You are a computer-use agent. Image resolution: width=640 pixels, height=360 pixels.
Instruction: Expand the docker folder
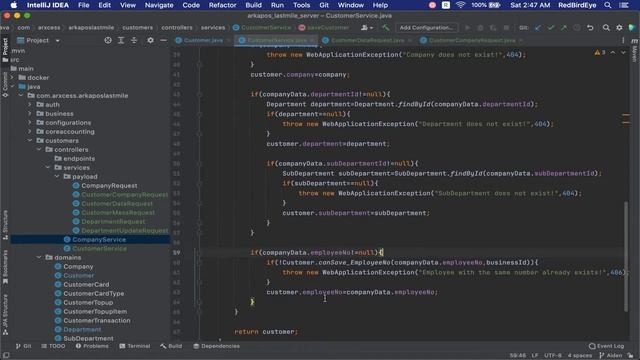click(x=12, y=78)
